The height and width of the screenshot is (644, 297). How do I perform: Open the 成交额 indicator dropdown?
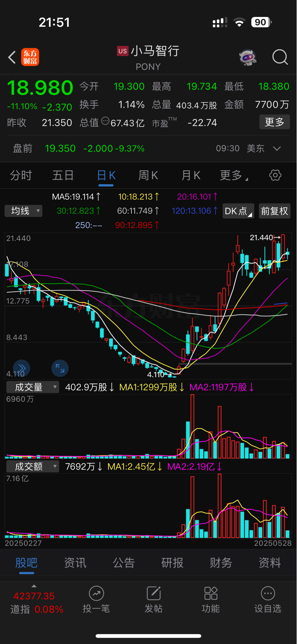point(32,466)
